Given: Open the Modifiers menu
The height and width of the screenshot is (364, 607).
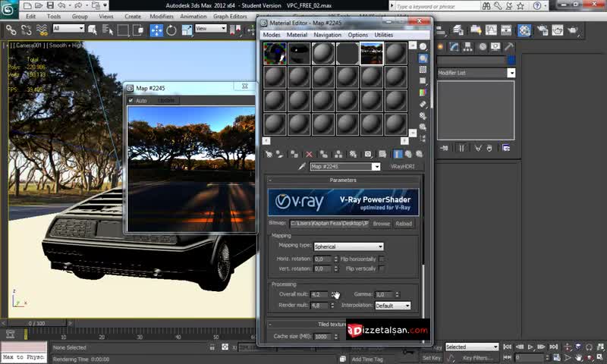Looking at the screenshot, I should coord(161,16).
